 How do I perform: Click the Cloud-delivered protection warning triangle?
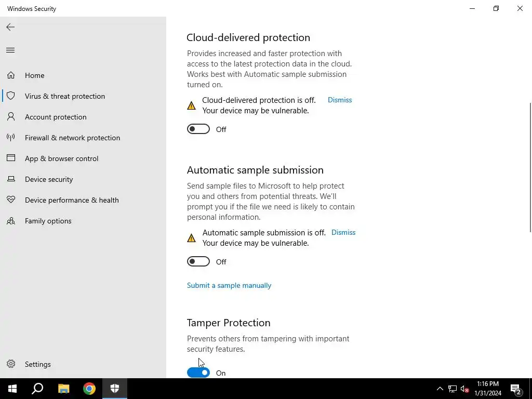click(x=191, y=105)
